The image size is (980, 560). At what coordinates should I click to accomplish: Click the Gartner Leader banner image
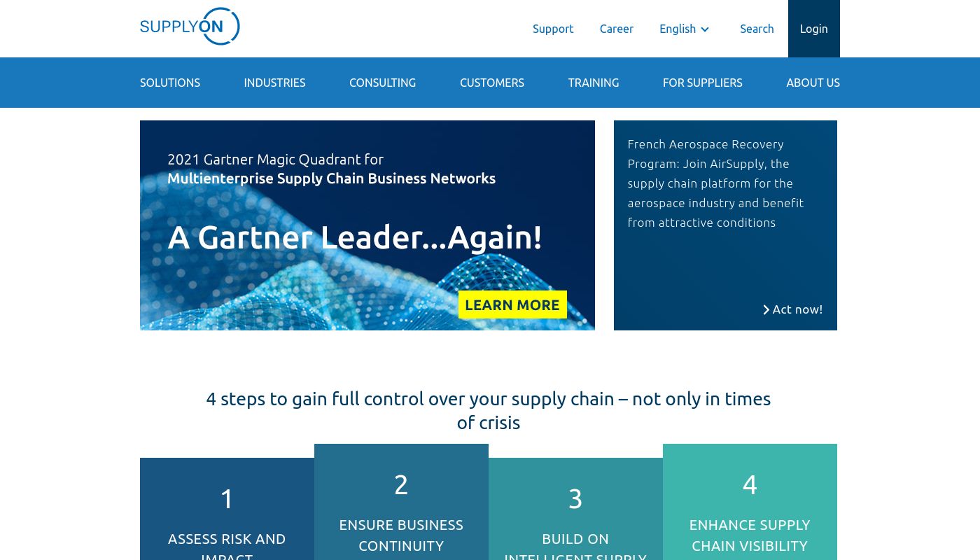[367, 225]
